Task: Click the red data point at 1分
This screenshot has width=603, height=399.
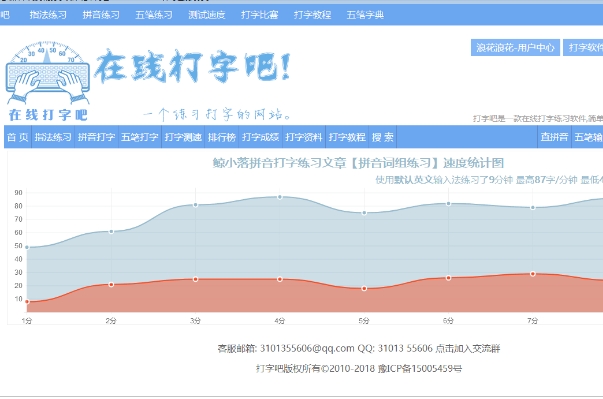Action: 27,301
